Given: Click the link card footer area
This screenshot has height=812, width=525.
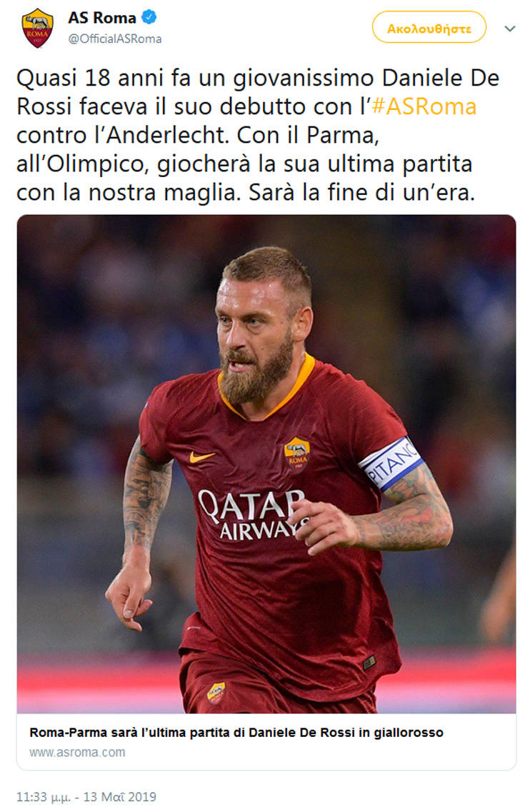Looking at the screenshot, I should pyautogui.click(x=266, y=741).
